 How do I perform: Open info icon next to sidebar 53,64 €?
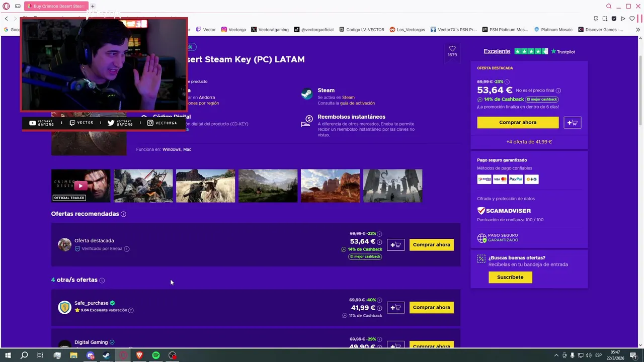click(x=558, y=91)
